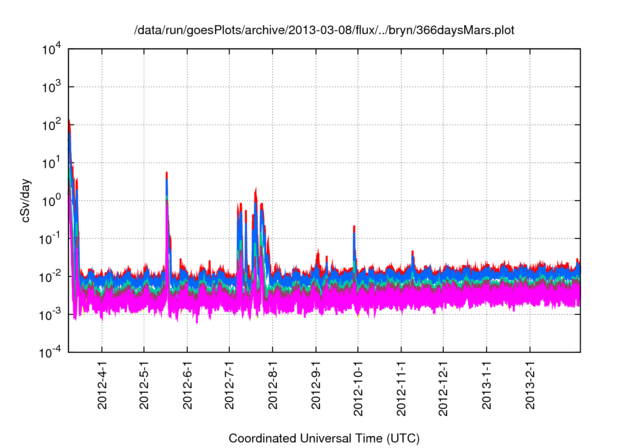
Task: Click the 10^-3 y-axis tick label
Action: (x=50, y=315)
